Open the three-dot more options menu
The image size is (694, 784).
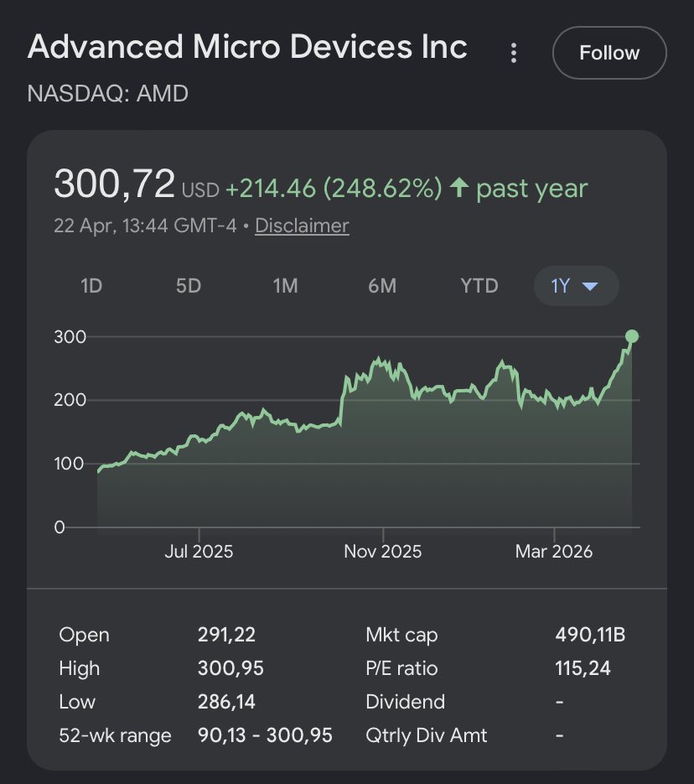tap(513, 53)
